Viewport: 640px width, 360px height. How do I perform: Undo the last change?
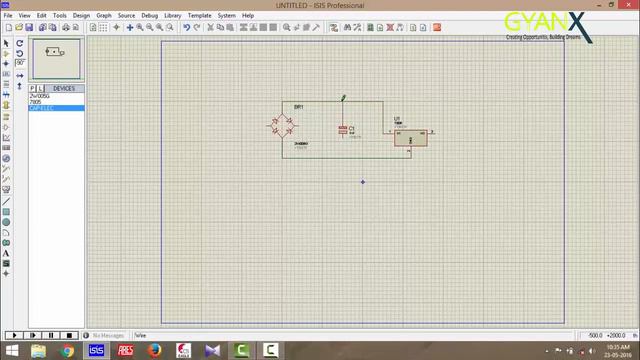click(187, 27)
